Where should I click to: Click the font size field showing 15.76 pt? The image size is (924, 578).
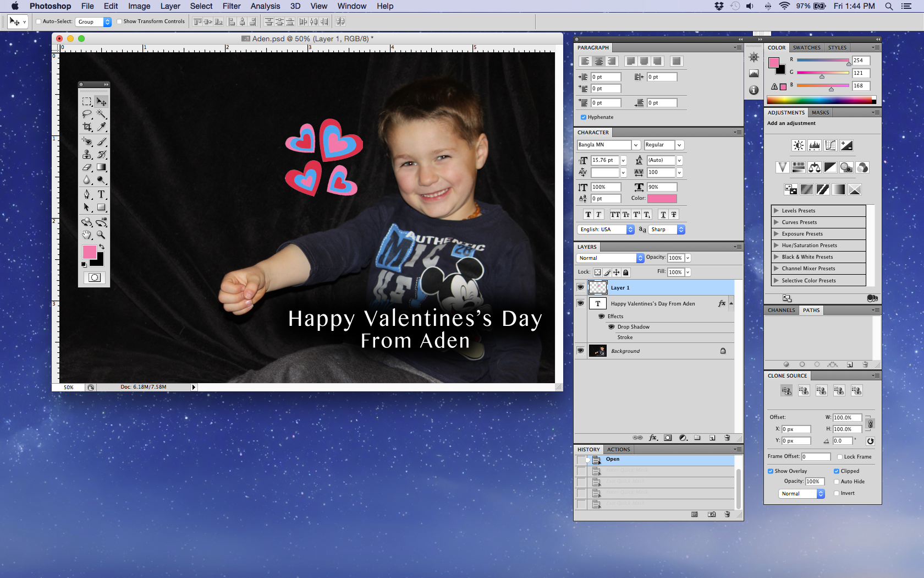pos(604,160)
